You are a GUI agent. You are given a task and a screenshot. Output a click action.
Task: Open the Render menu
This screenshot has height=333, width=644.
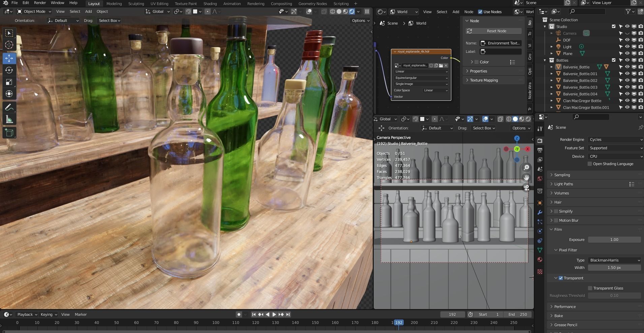(40, 3)
